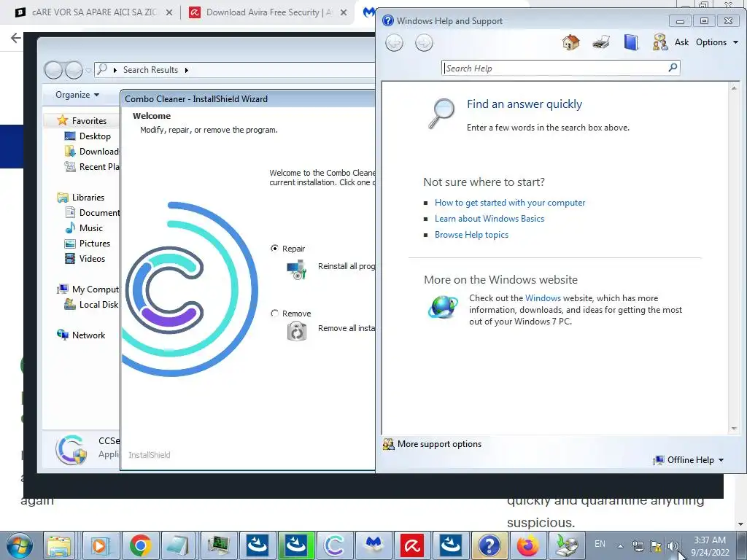This screenshot has height=560, width=747.
Task: Expand the Organize menu in Explorer
Action: (77, 95)
